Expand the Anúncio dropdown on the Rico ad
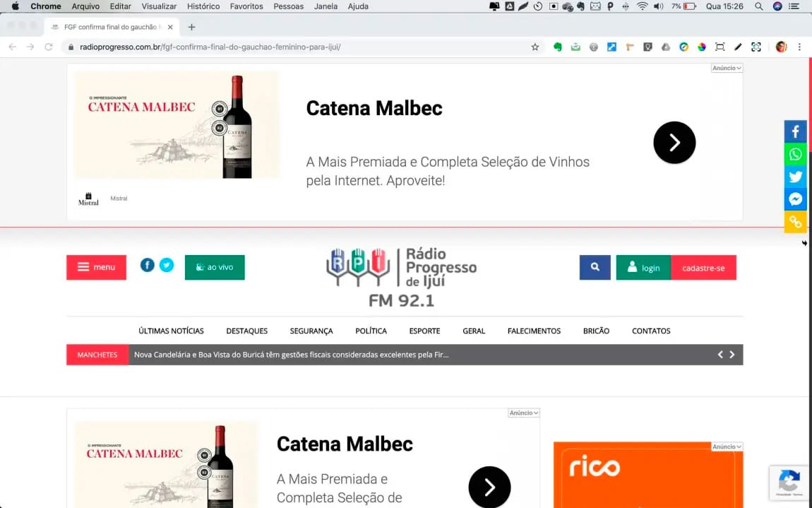Image resolution: width=812 pixels, height=508 pixels. coord(727,447)
